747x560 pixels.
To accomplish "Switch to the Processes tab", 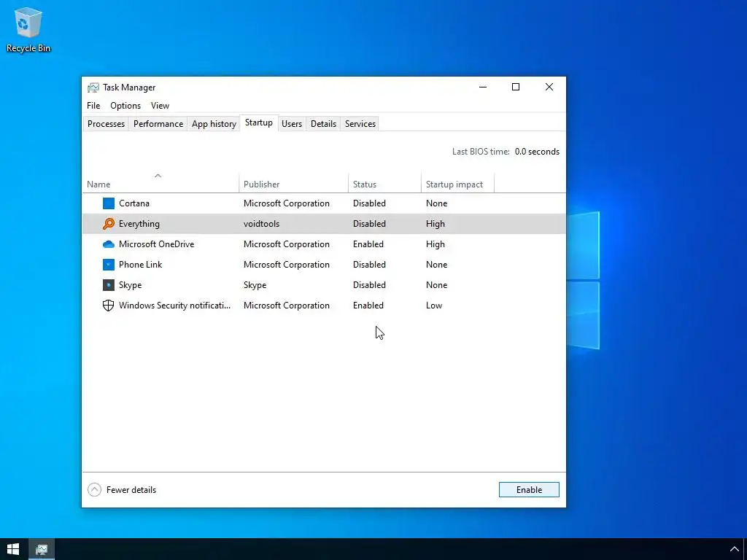I will 106,124.
